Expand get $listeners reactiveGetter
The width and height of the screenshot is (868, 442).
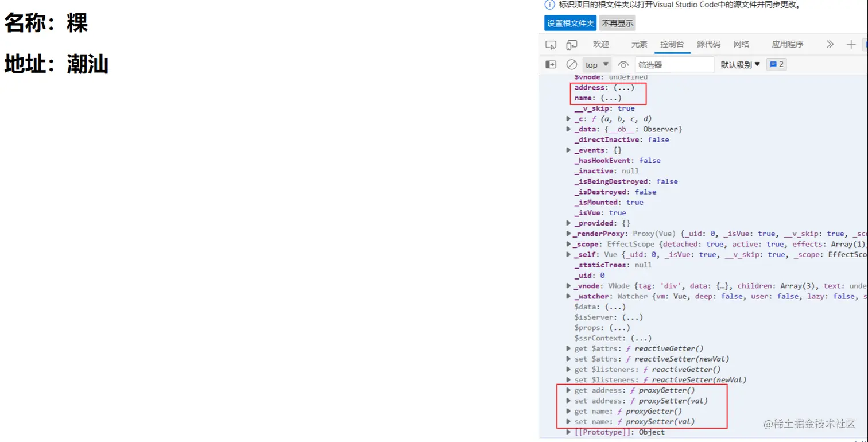coord(569,369)
